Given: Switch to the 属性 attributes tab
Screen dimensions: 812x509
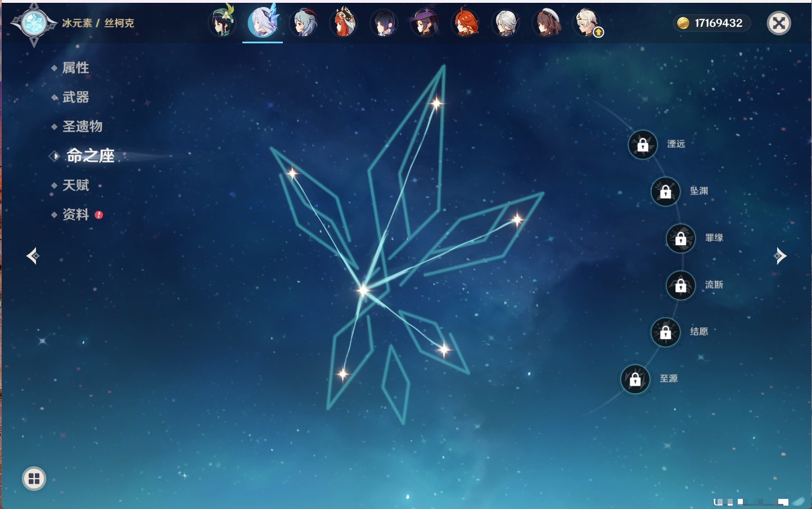Looking at the screenshot, I should pyautogui.click(x=75, y=68).
